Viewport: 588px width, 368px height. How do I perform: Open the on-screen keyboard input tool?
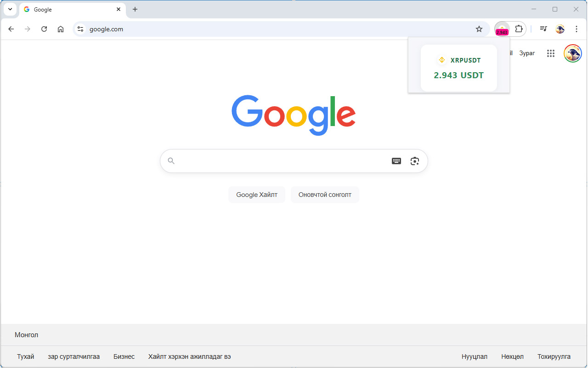pyautogui.click(x=396, y=161)
